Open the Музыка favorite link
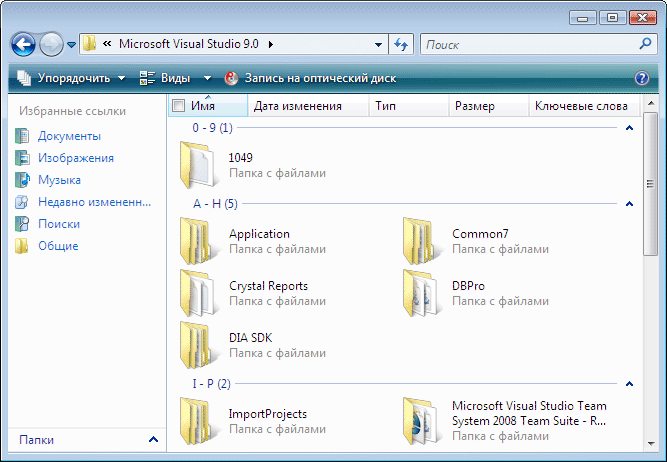This screenshot has width=667, height=462. (59, 180)
